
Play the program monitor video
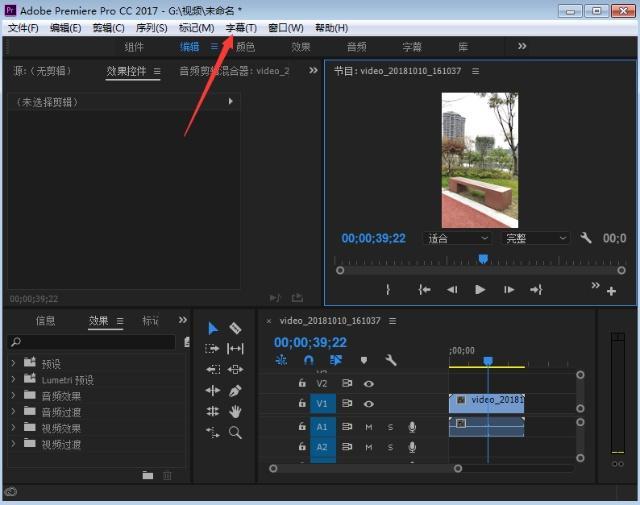[x=480, y=290]
